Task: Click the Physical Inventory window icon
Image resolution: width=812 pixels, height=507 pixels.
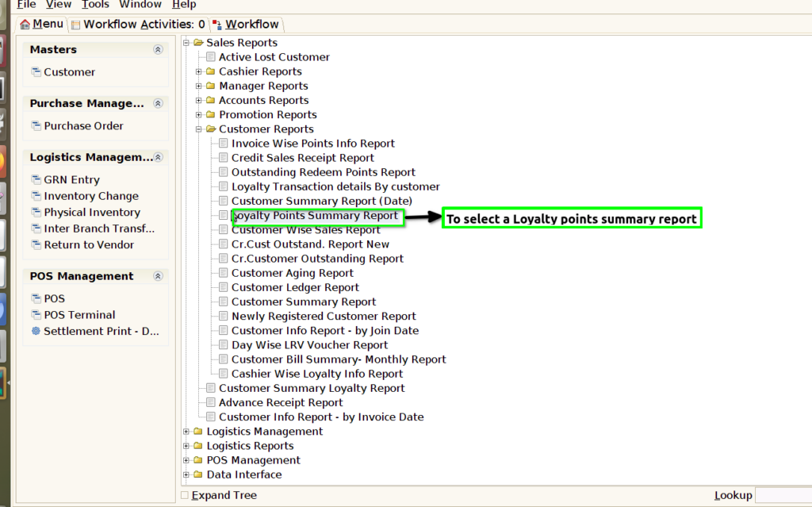Action: tap(36, 212)
